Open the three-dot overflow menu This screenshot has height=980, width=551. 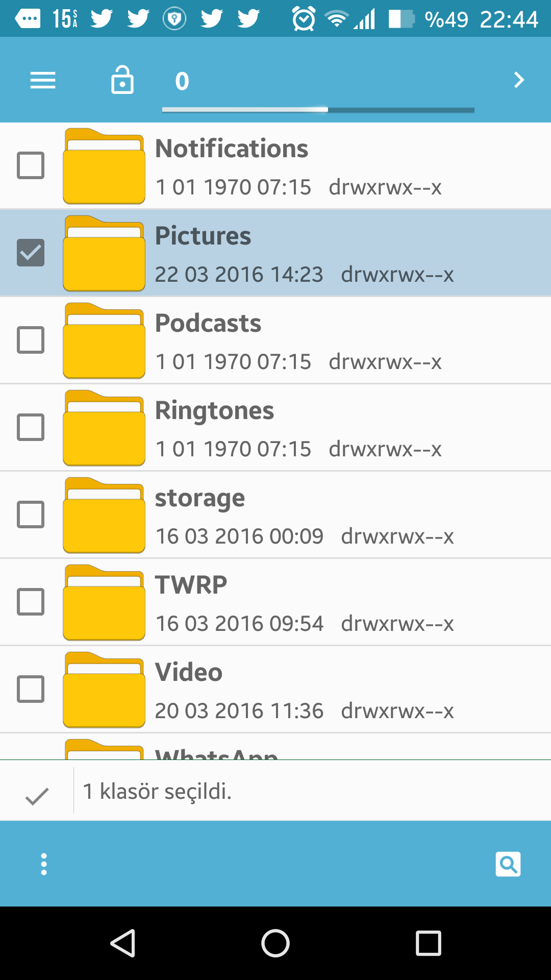tap(44, 864)
